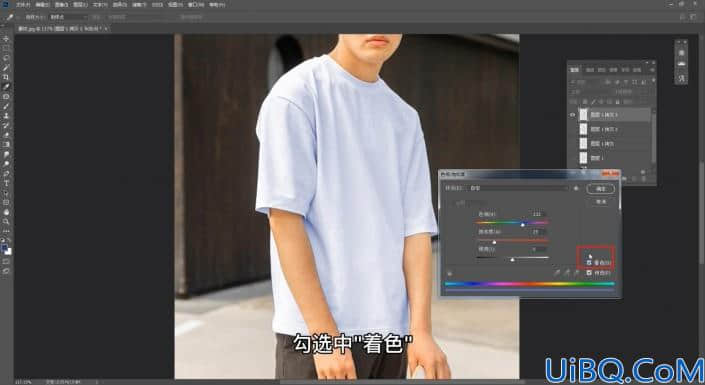The image size is (705, 385).
Task: Toggle the 预览 (Preview) checkbox
Action: click(589, 273)
